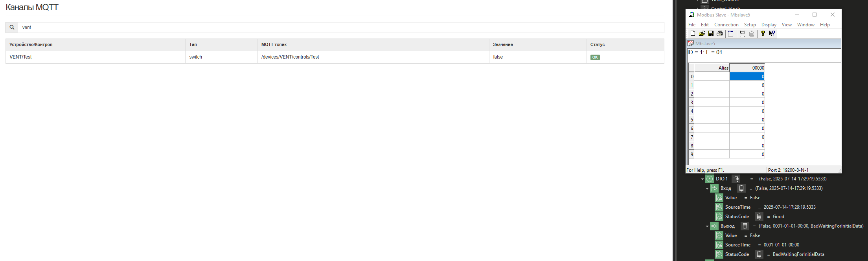Click the Print icon in Modbus Slave toolbar
The height and width of the screenshot is (261, 868).
coord(720,33)
